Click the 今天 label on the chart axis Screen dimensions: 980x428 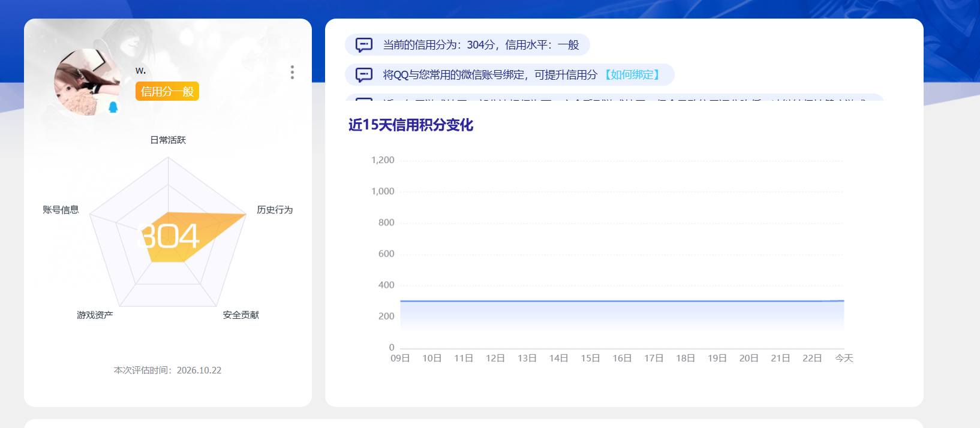pos(844,358)
